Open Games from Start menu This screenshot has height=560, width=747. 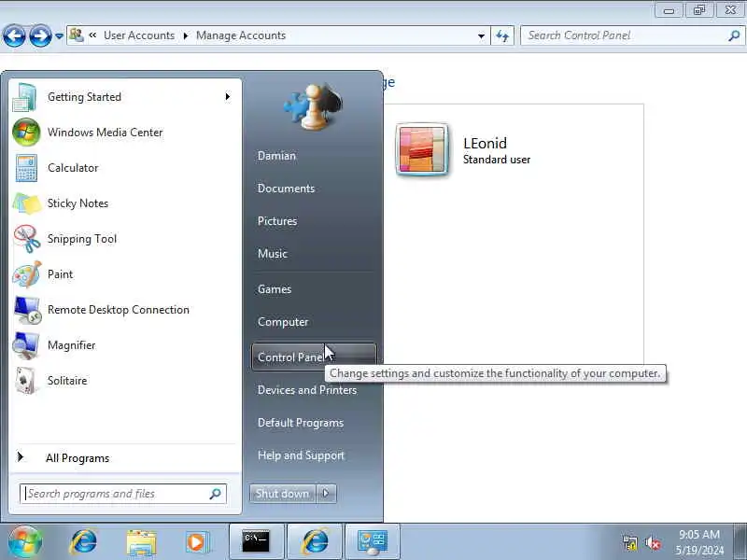275,289
